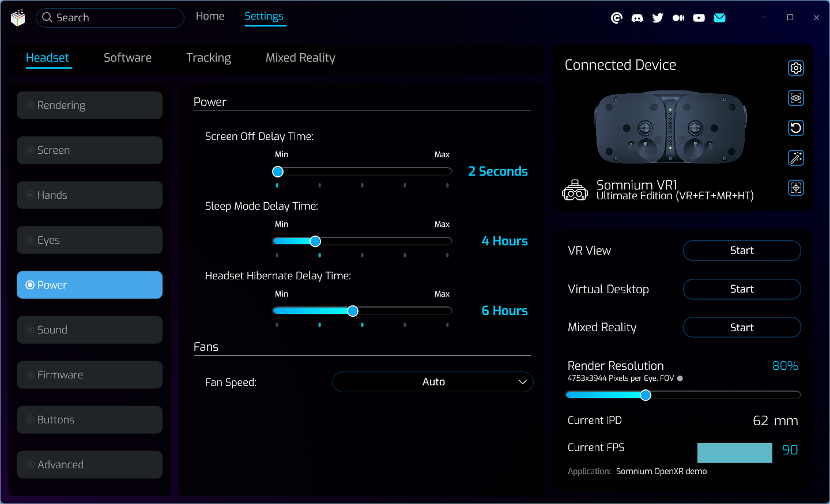Click the Render Resolution slider handle

[x=646, y=395]
